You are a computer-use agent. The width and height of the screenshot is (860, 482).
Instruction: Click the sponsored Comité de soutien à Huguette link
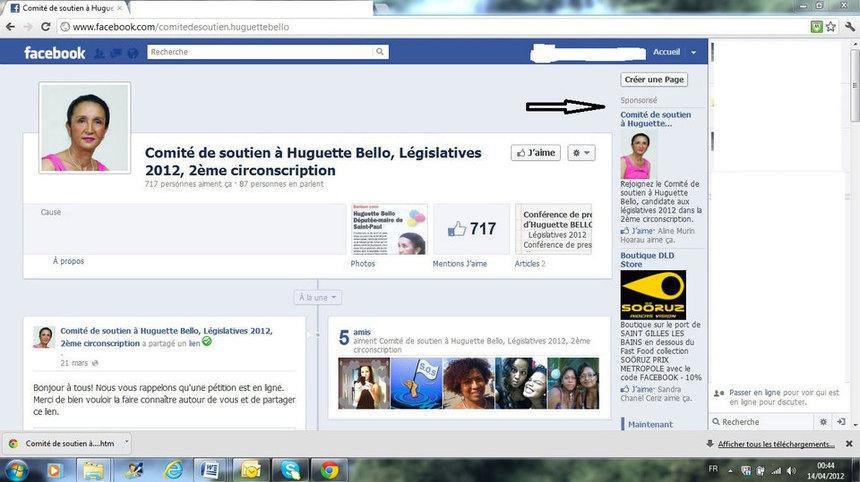tap(655, 119)
